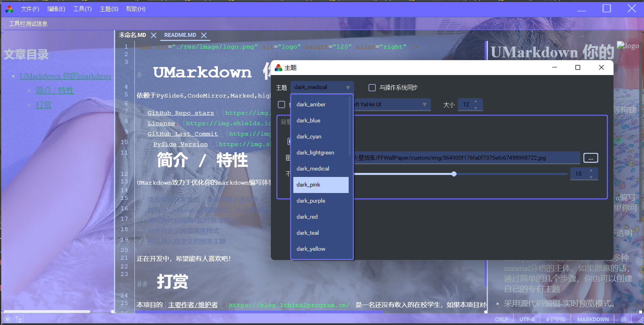This screenshot has width=644, height=325.
Task: Click GitHub Last Commit text in editor
Action: 183,134
